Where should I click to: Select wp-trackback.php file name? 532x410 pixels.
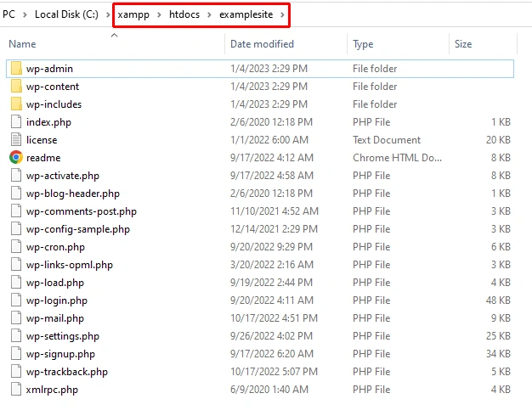[x=67, y=372]
